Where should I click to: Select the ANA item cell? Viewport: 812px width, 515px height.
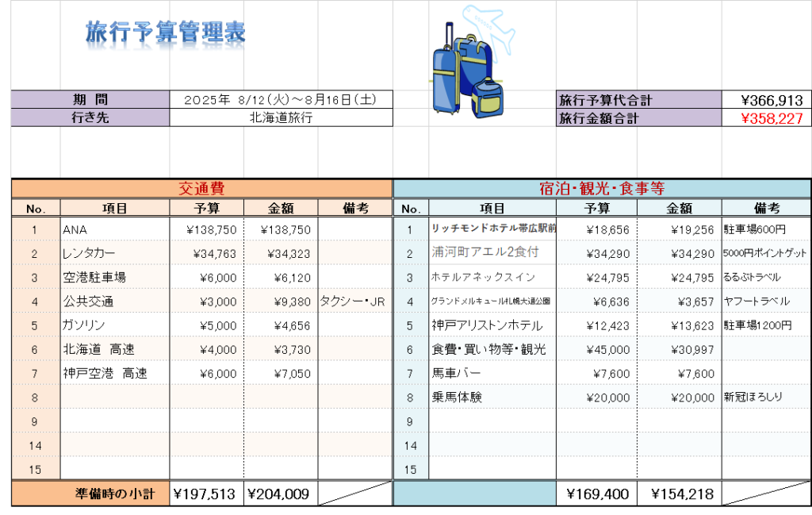tap(115, 229)
